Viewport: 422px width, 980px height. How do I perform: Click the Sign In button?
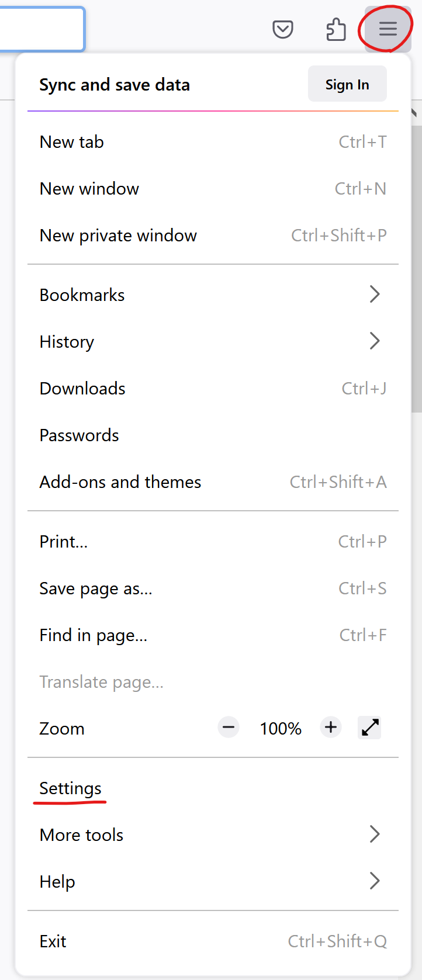(347, 84)
